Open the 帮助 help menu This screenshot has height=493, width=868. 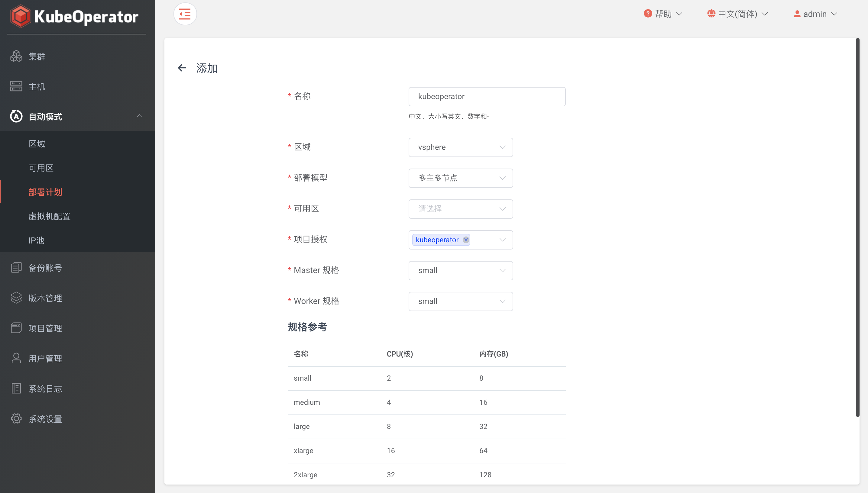click(663, 14)
